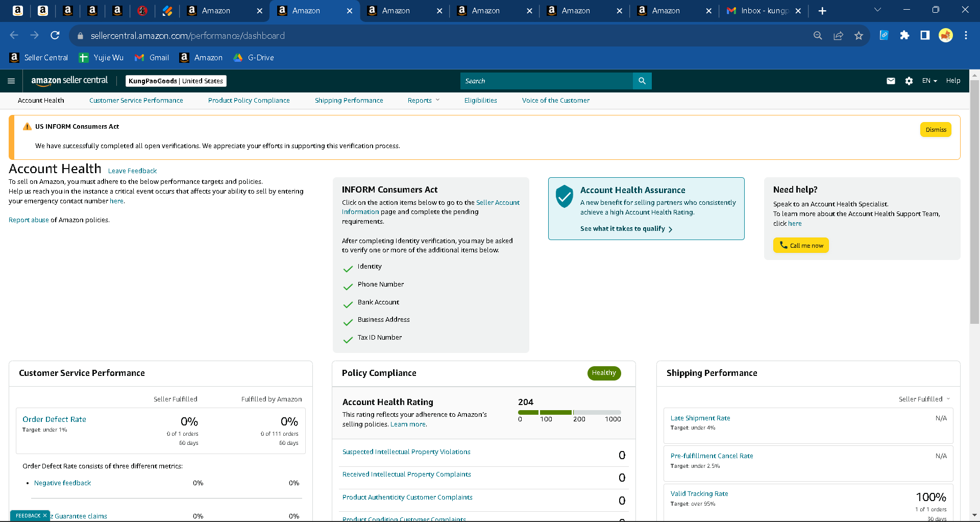The image size is (980, 522).
Task: Open the Voice of the Customer tab
Action: pos(556,101)
